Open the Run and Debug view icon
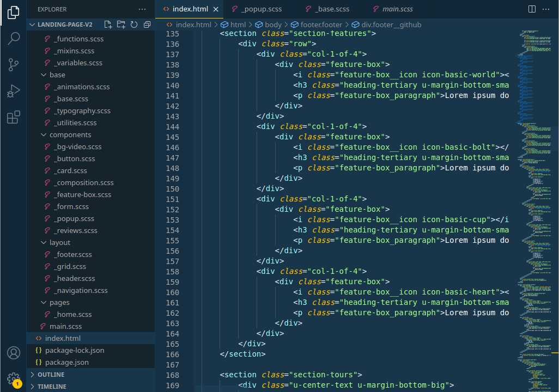The height and width of the screenshot is (392, 559). tap(13, 91)
